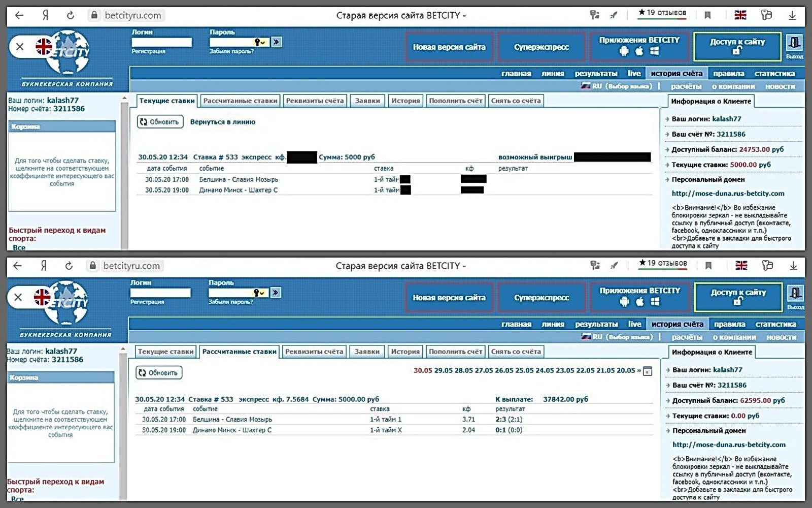
Task: Open downloads arrow in top browser
Action: [792, 15]
